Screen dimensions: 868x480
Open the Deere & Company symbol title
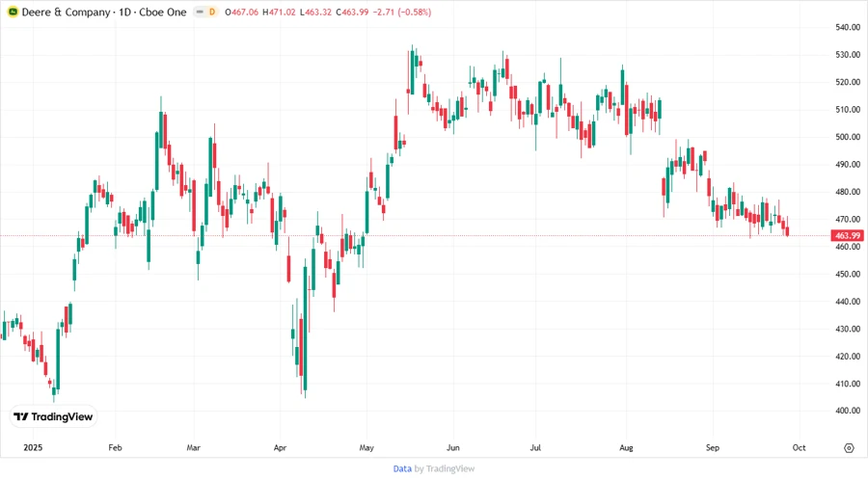[x=104, y=13]
